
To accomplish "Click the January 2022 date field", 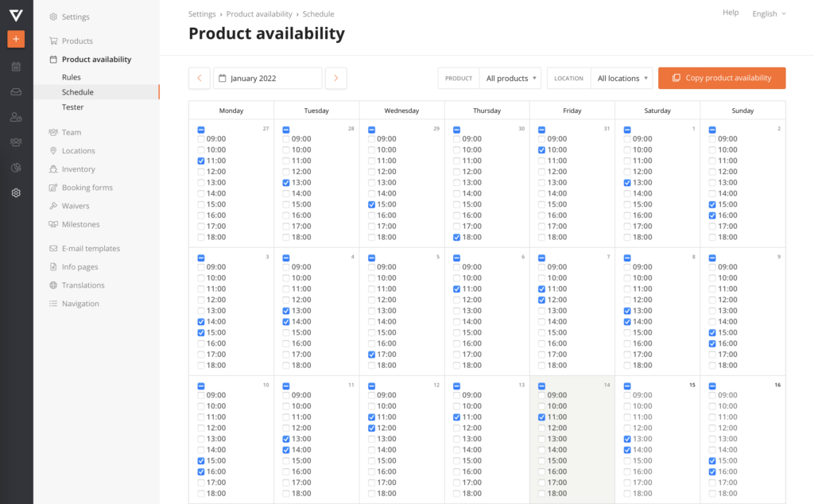I will (x=268, y=78).
